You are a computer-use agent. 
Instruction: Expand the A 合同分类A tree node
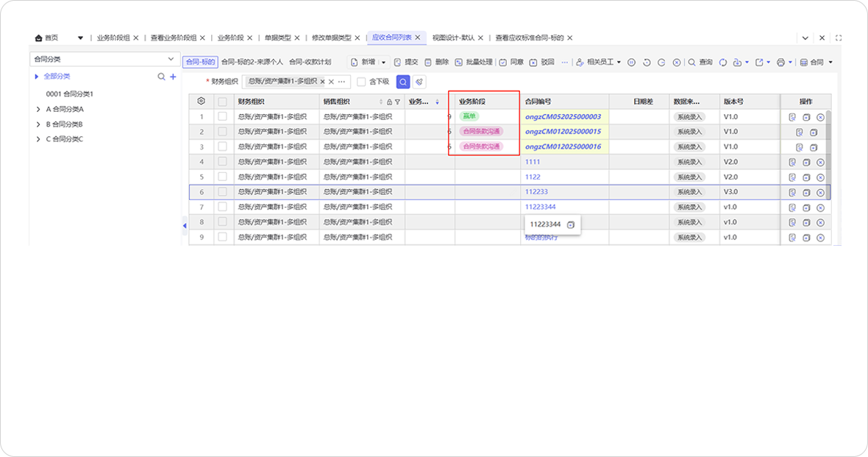[x=38, y=109]
